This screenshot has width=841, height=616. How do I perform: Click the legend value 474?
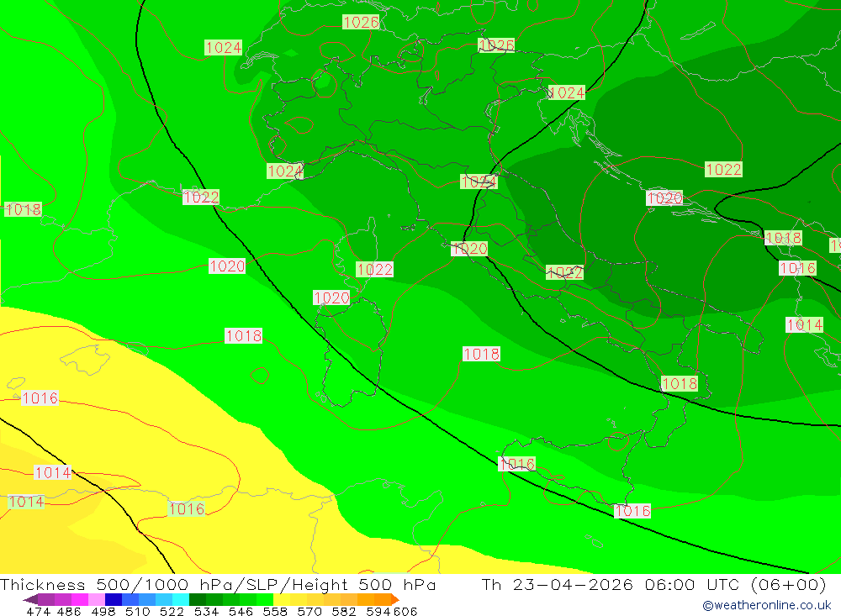pos(38,611)
